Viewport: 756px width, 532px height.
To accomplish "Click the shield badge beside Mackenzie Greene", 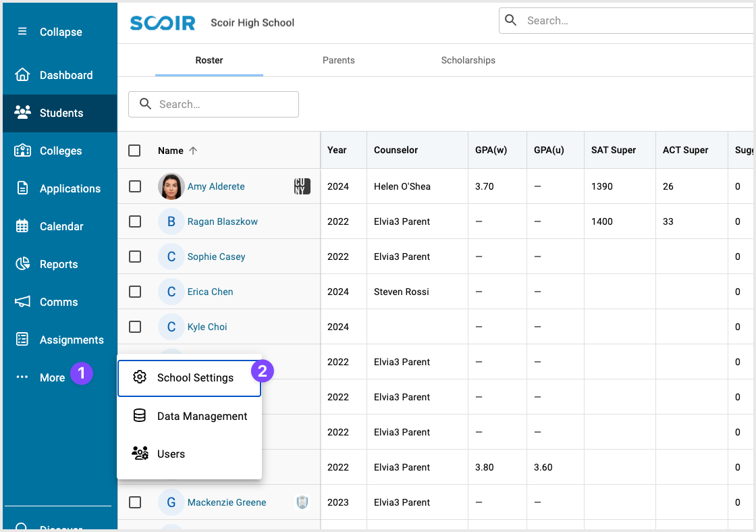I will tap(302, 502).
